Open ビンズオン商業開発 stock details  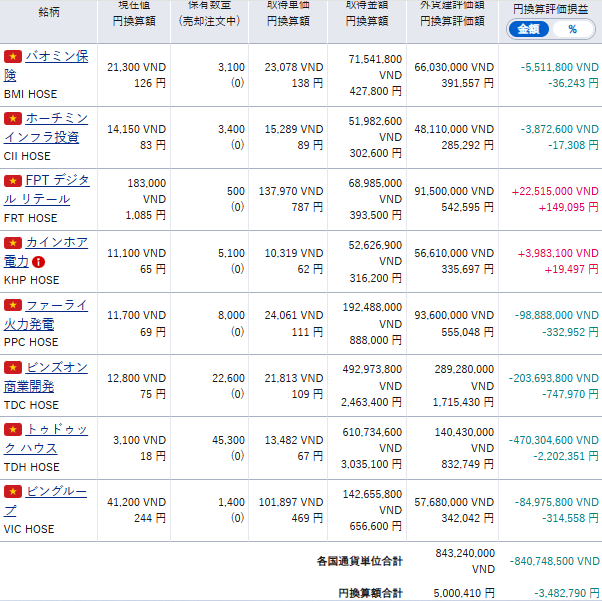(x=55, y=368)
